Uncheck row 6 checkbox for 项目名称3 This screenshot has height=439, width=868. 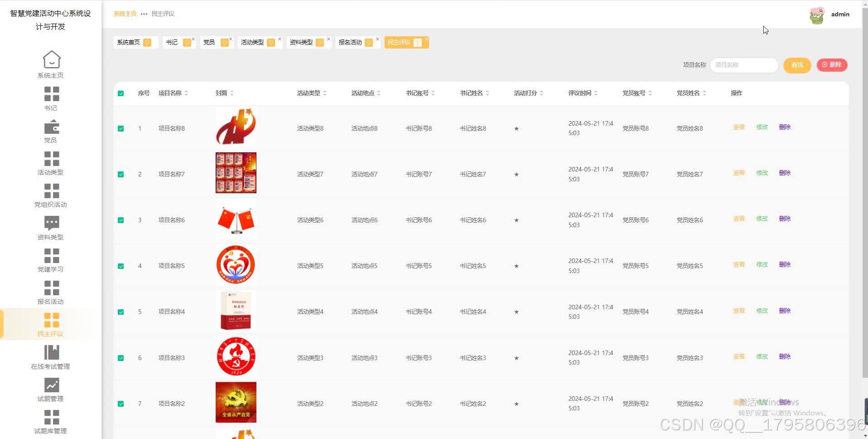point(121,358)
